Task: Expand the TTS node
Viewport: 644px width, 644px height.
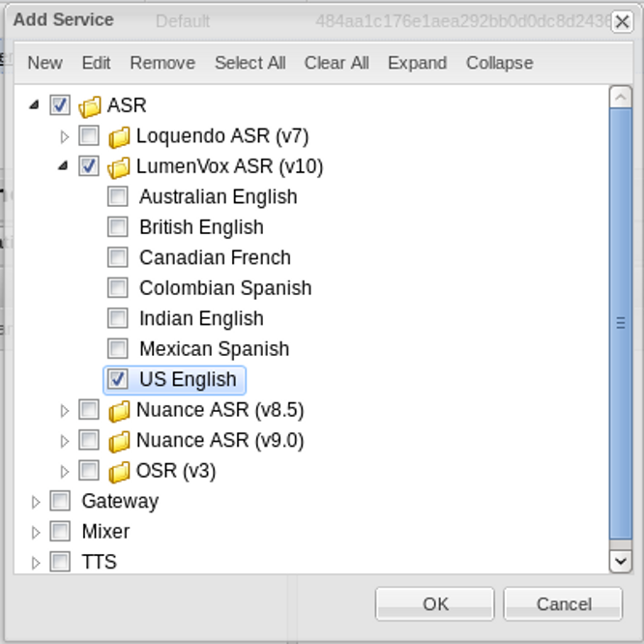Action: point(36,563)
